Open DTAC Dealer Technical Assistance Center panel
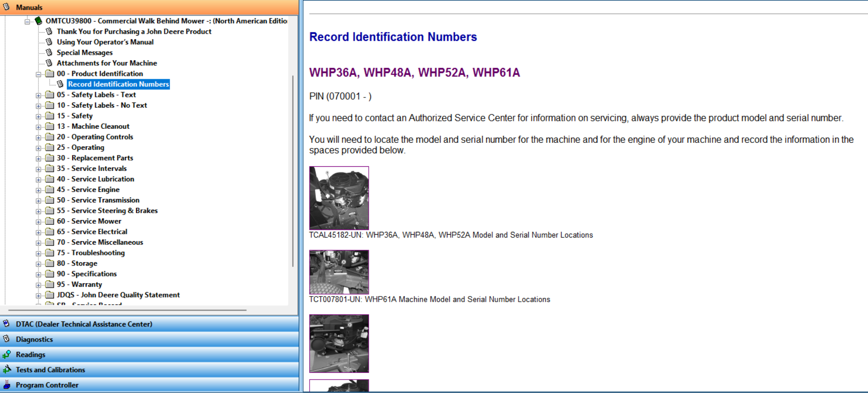This screenshot has width=868, height=393. (149, 324)
